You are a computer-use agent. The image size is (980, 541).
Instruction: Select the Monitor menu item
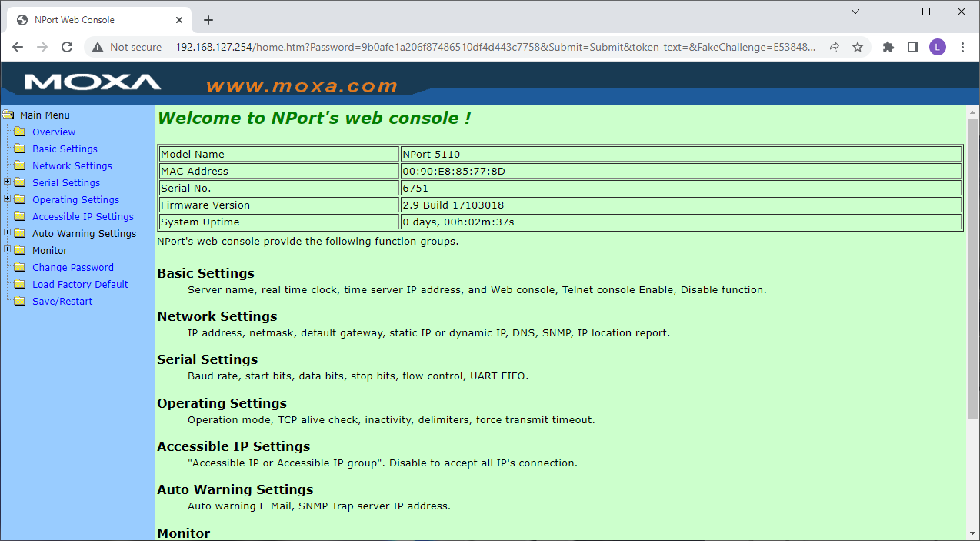point(50,251)
